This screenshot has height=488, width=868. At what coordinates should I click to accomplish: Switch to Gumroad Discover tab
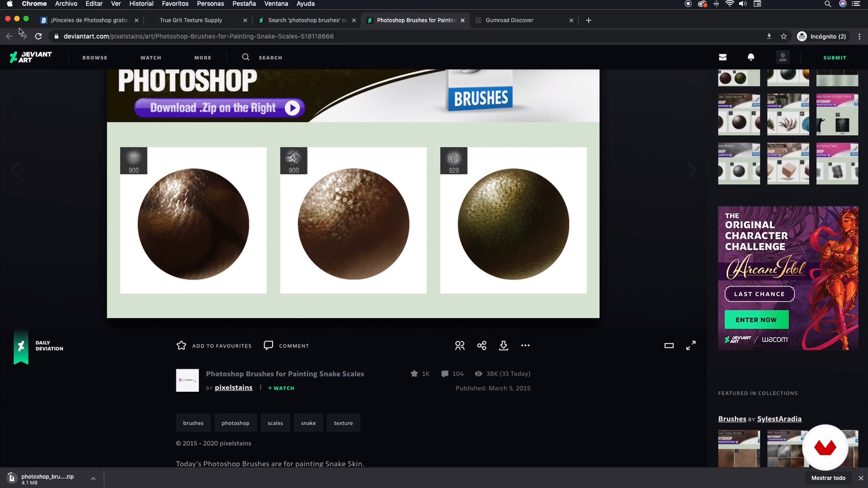pyautogui.click(x=509, y=20)
